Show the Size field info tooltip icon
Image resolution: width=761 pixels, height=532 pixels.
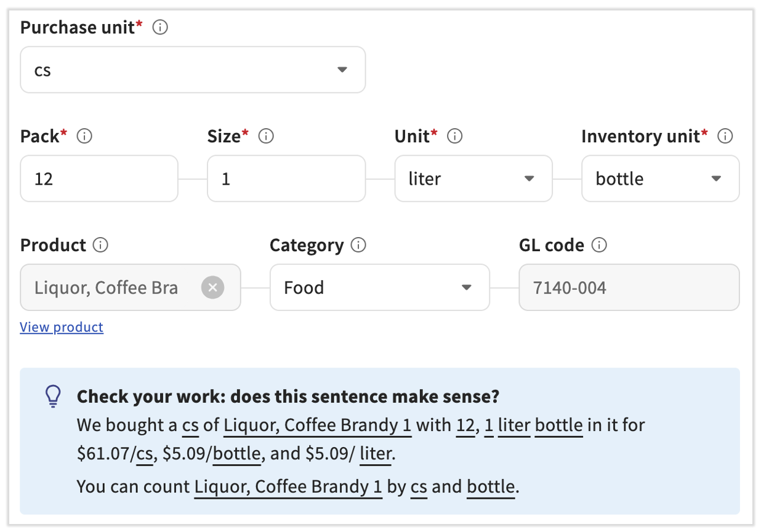266,136
